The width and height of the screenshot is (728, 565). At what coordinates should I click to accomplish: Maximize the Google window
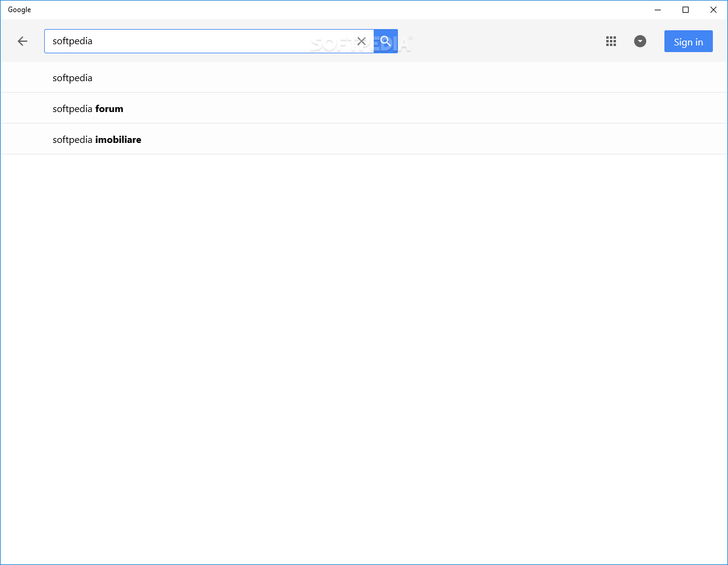(686, 10)
